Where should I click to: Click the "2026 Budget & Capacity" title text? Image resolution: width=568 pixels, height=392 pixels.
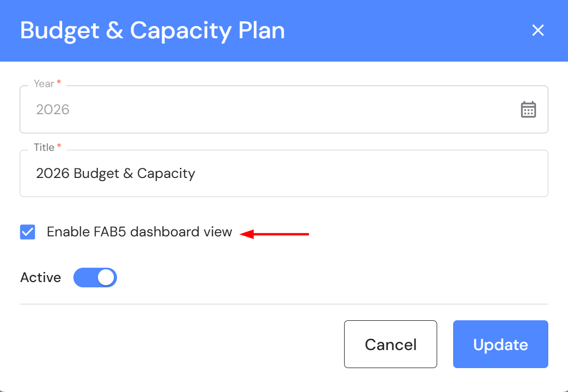pyautogui.click(x=115, y=174)
